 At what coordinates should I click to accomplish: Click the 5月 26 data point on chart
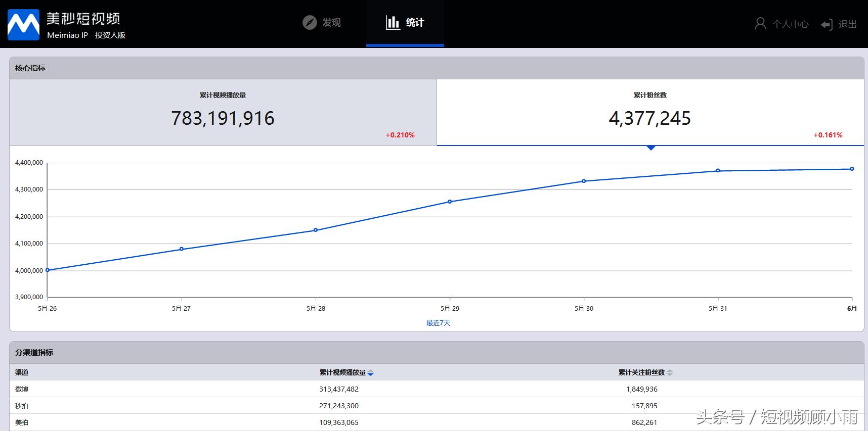48,270
